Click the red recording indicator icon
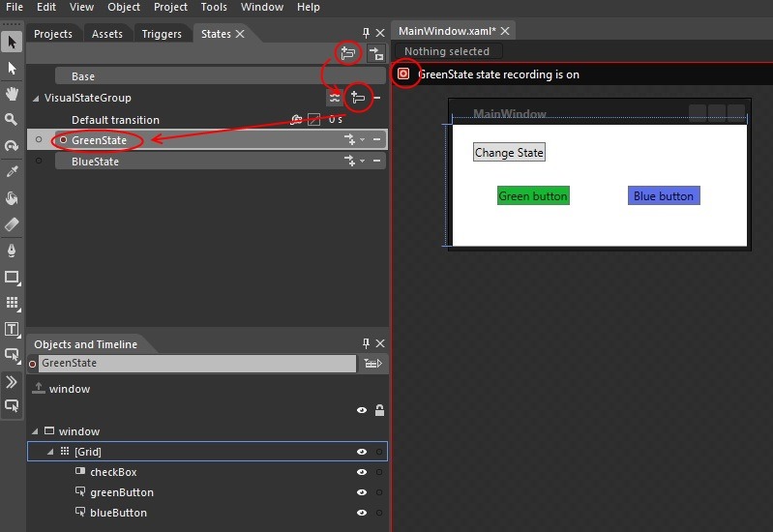773x532 pixels. (x=404, y=74)
